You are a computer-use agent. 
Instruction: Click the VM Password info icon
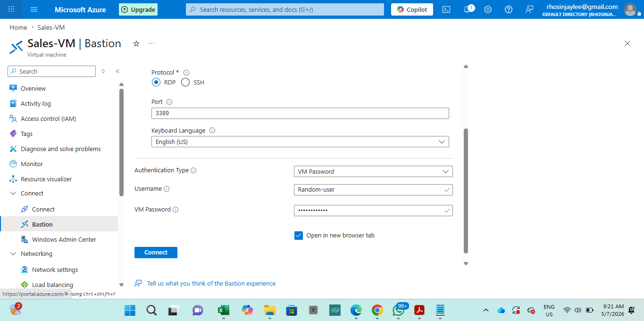coord(176,210)
